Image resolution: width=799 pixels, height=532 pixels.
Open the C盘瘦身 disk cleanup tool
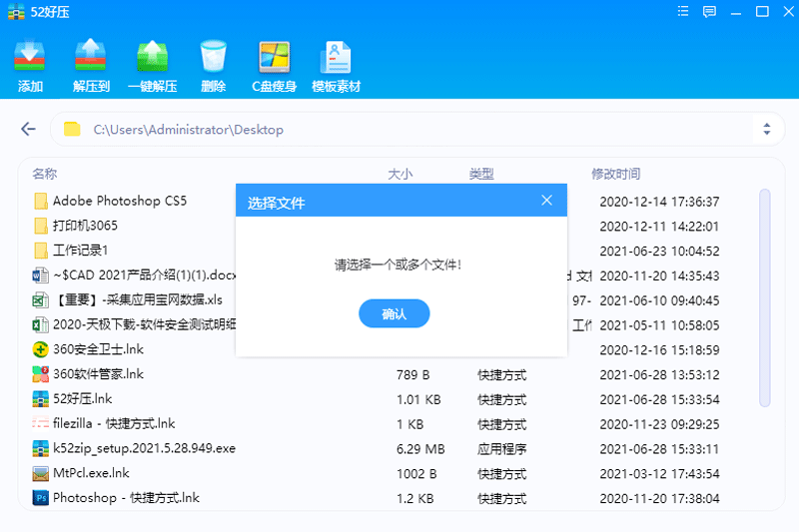[x=274, y=65]
